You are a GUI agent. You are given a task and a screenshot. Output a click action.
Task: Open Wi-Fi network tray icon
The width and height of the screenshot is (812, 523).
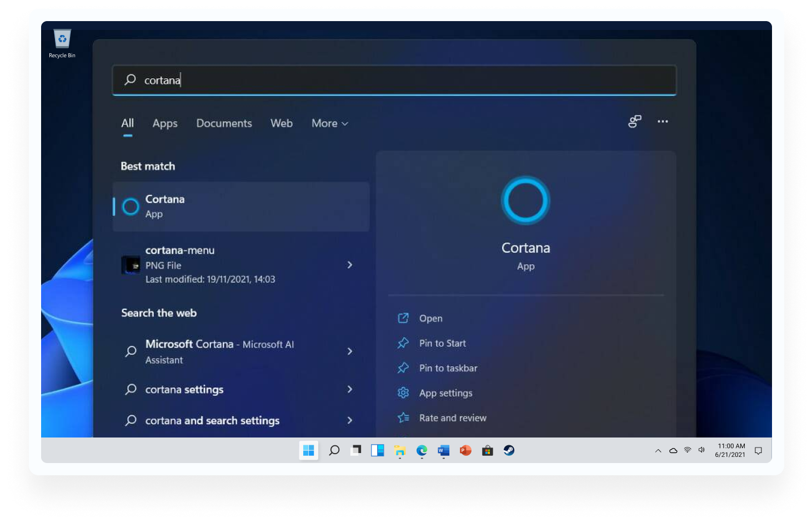(x=688, y=450)
